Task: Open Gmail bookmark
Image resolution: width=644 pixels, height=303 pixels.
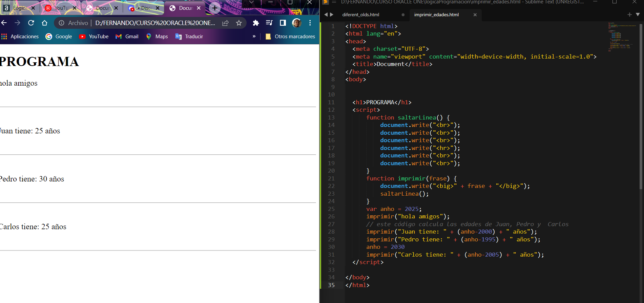Action: pos(127,37)
